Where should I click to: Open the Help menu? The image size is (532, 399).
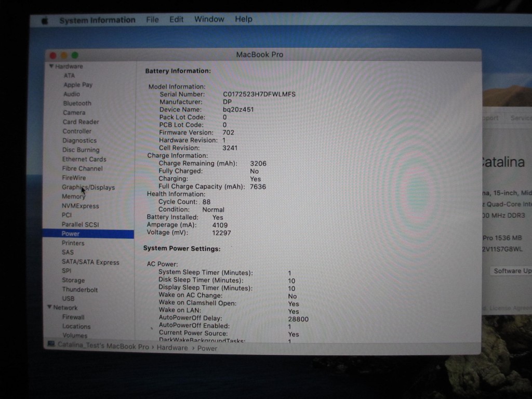pos(244,19)
